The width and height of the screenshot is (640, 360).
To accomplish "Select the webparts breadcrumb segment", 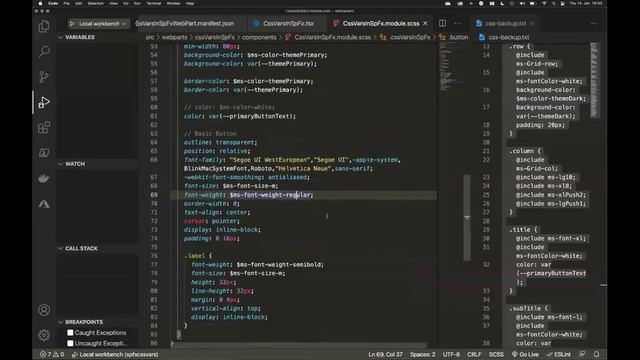I will pyautogui.click(x=174, y=37).
